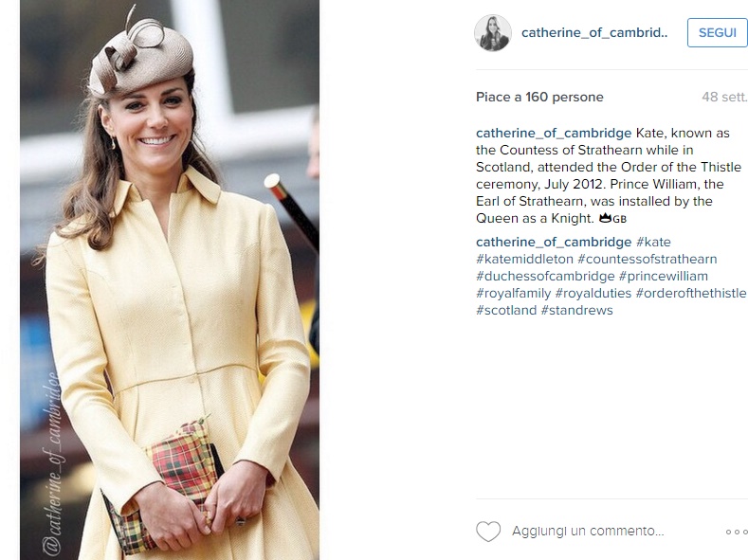Click the heart like icon
The image size is (748, 560).
[x=488, y=531]
